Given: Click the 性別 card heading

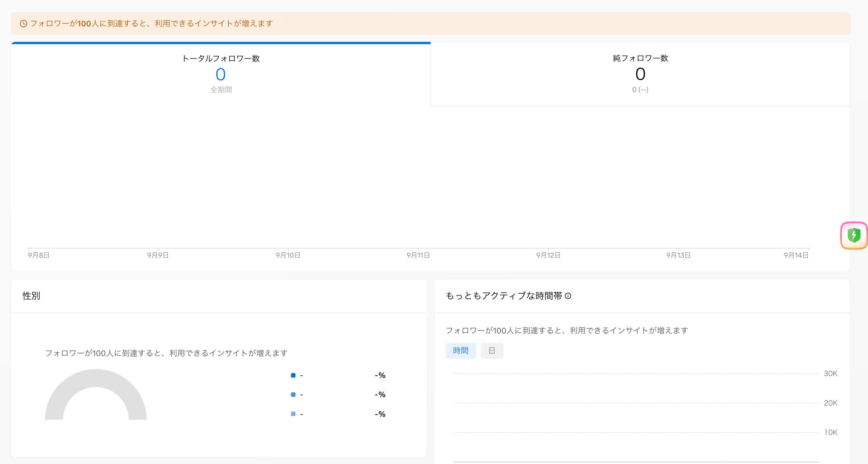Looking at the screenshot, I should 31,296.
